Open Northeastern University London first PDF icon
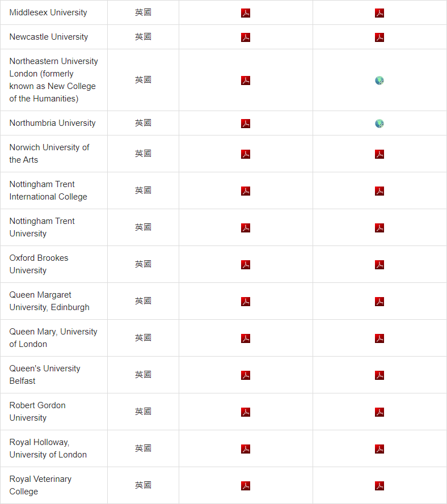The image size is (447, 504). (x=246, y=81)
